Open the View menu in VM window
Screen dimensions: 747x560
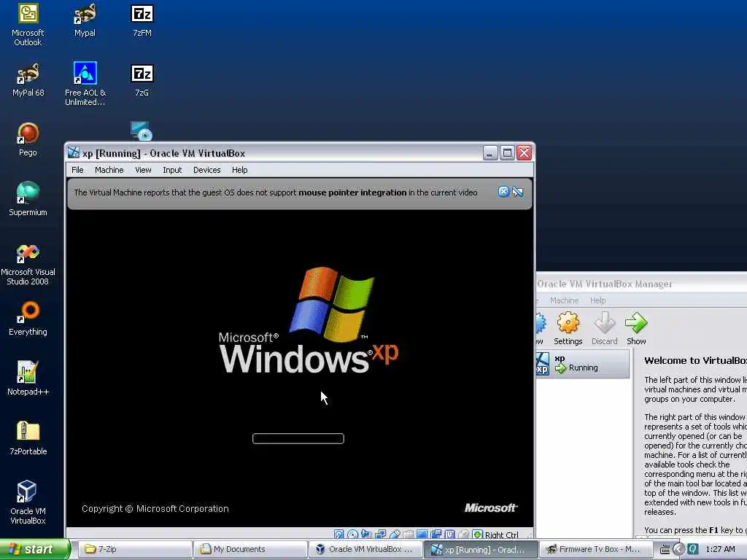[x=143, y=170]
